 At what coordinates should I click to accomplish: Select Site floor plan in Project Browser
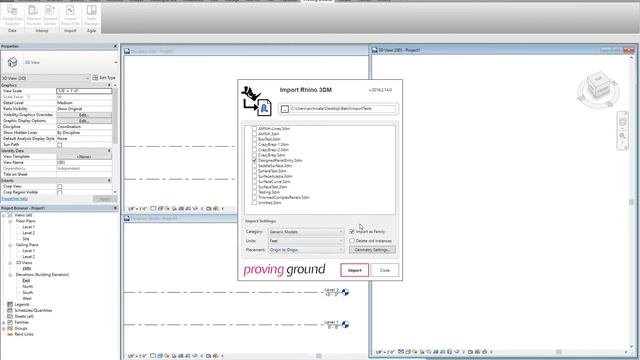coord(26,239)
